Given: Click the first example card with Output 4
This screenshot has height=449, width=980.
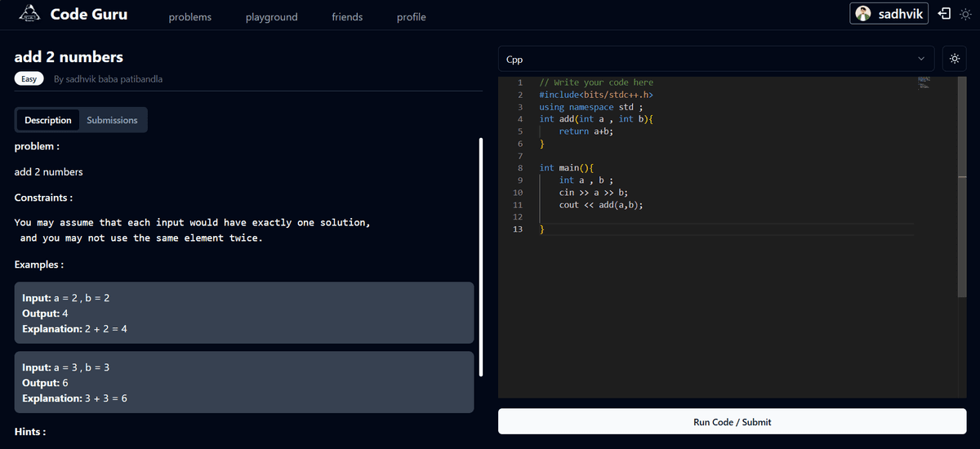Looking at the screenshot, I should point(244,313).
